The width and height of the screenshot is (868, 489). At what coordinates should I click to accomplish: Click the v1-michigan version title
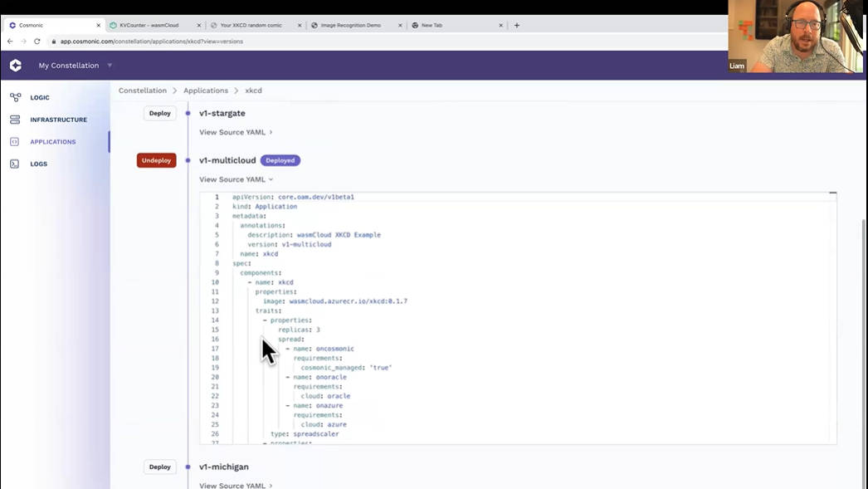coord(224,467)
